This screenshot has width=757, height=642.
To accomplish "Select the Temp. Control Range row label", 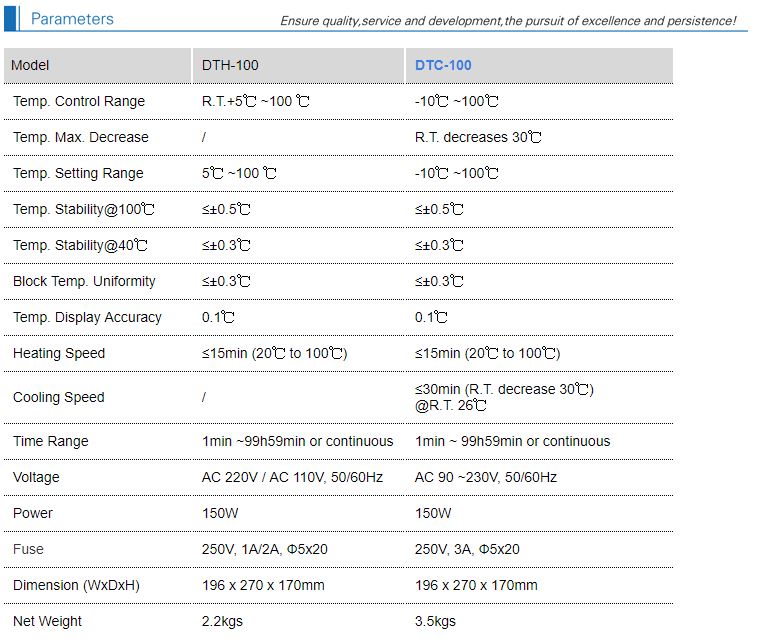I will click(79, 101).
